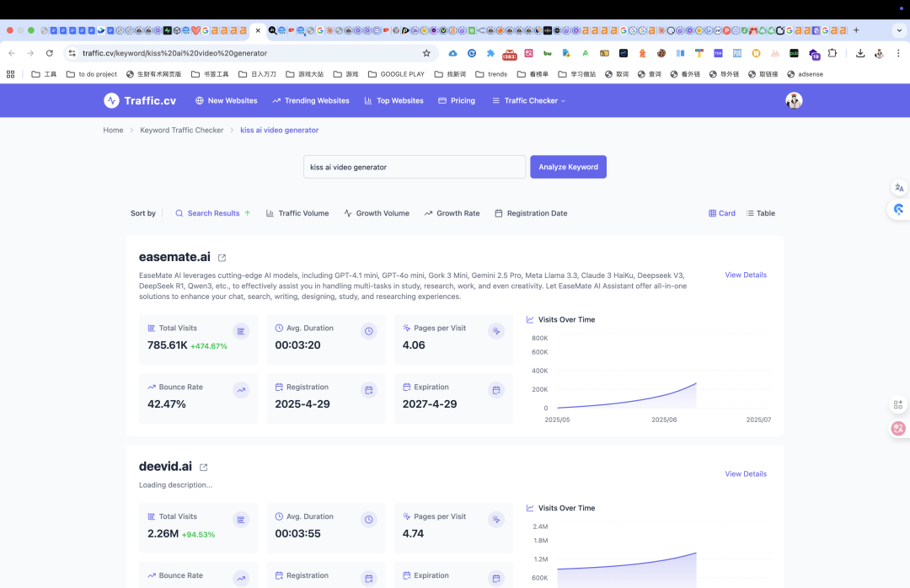910x588 pixels.
Task: Click easemate Total Visits card icon
Action: click(x=241, y=331)
